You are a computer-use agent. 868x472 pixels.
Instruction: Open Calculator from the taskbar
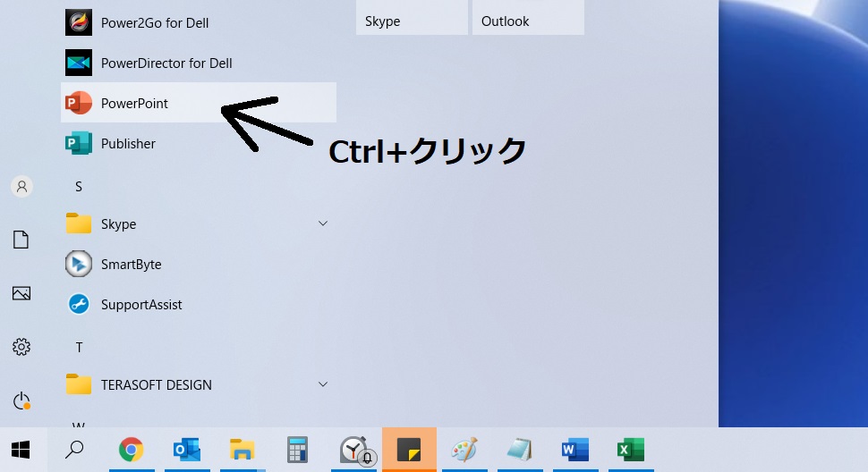[x=298, y=450]
